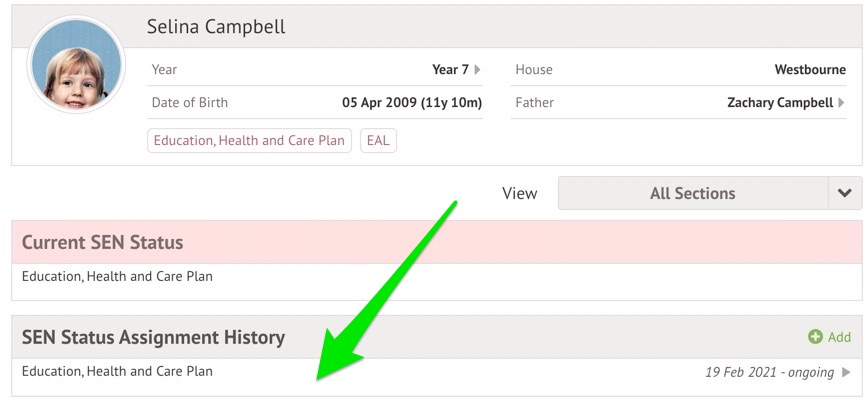Open the 'Year 7' year group link

click(x=450, y=70)
